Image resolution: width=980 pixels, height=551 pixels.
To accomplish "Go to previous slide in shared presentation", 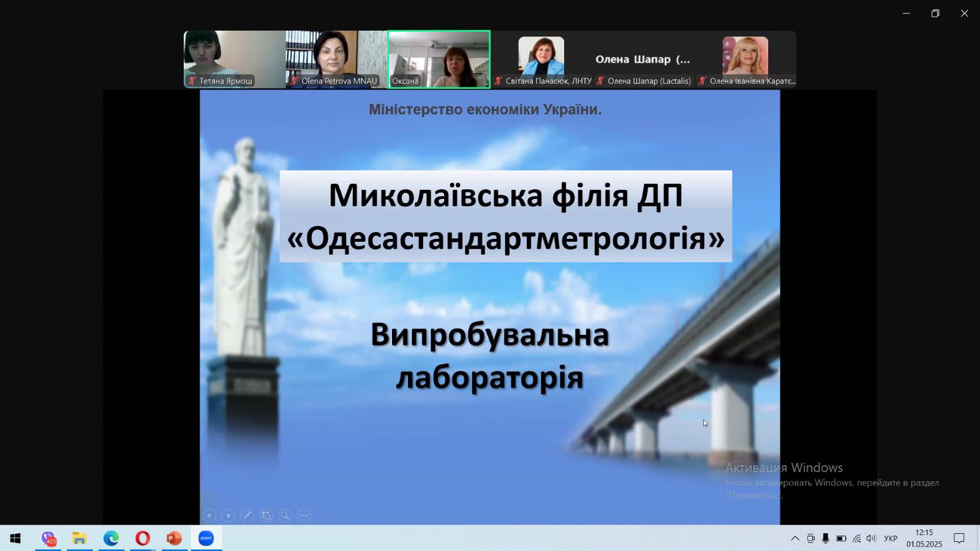I will (x=209, y=515).
